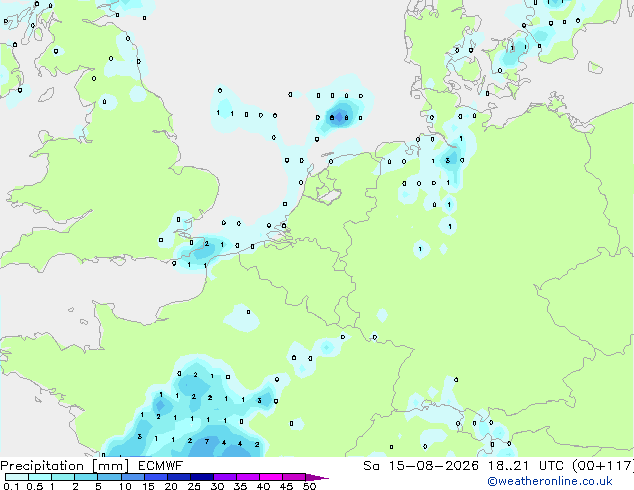Screen dimensions: 634x490
Task: Select the 'Precipitation [mm]' title label
Action: (x=65, y=466)
